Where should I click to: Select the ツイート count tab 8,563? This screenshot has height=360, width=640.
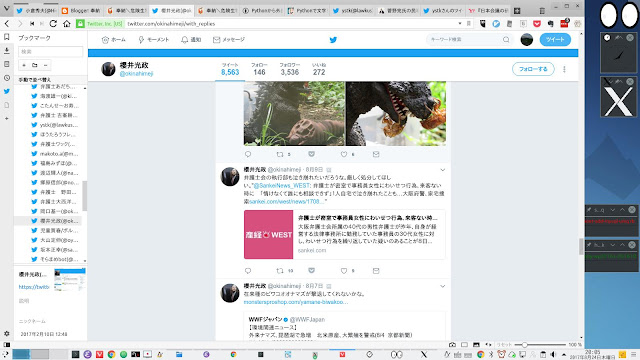pyautogui.click(x=230, y=69)
